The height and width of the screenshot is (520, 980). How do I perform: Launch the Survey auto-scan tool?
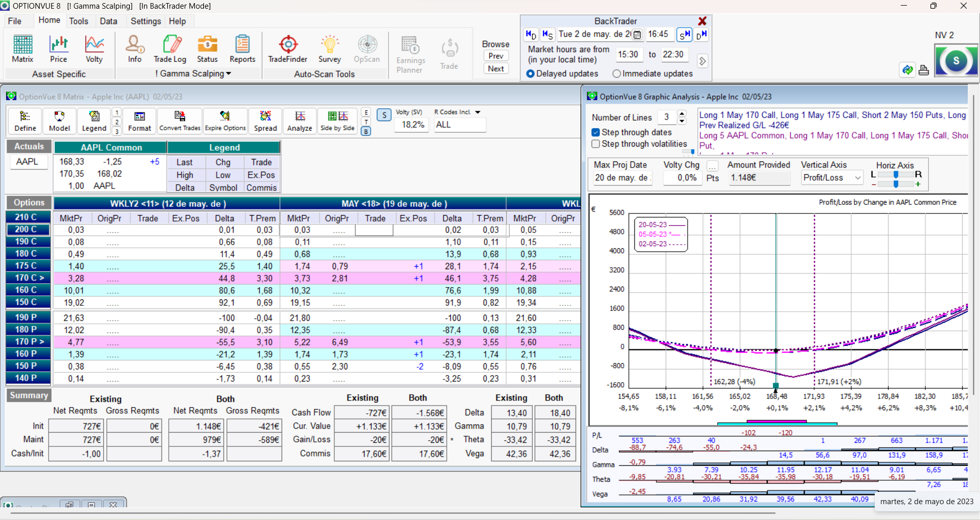(x=330, y=49)
